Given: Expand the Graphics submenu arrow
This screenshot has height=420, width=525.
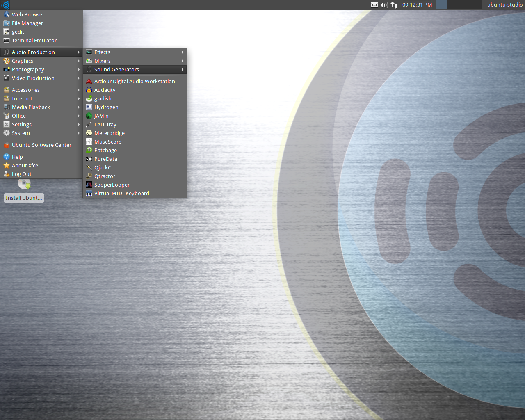Looking at the screenshot, I should 79,61.
